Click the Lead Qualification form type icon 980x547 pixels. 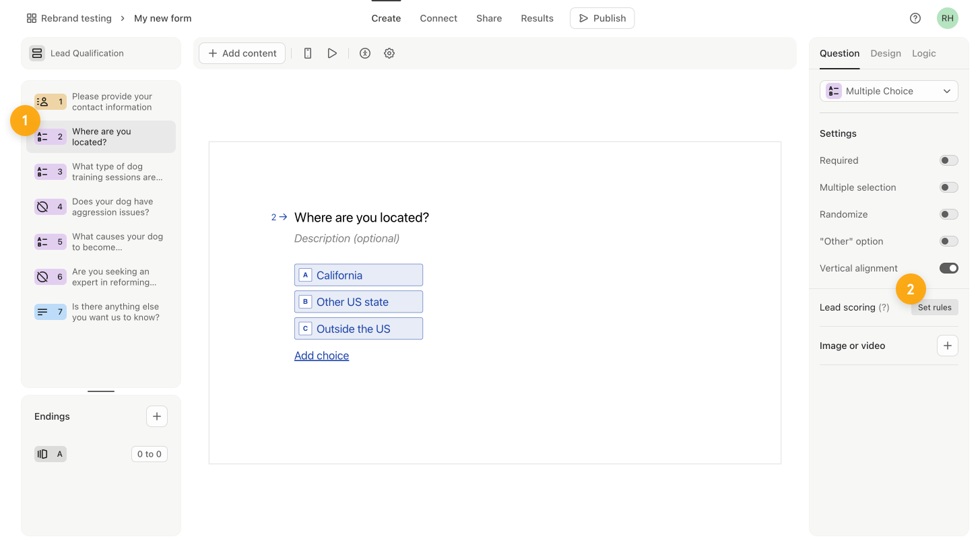tap(37, 53)
